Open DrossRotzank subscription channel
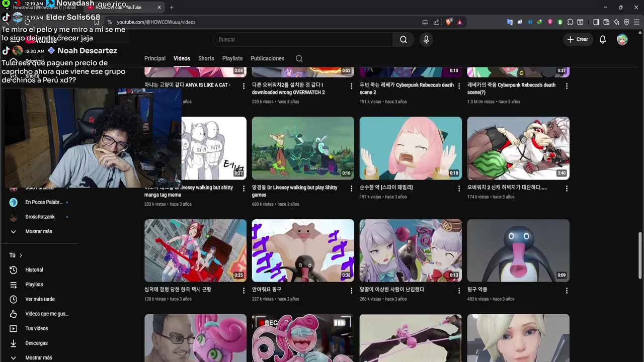This screenshot has height=362, width=644. pyautogui.click(x=39, y=217)
